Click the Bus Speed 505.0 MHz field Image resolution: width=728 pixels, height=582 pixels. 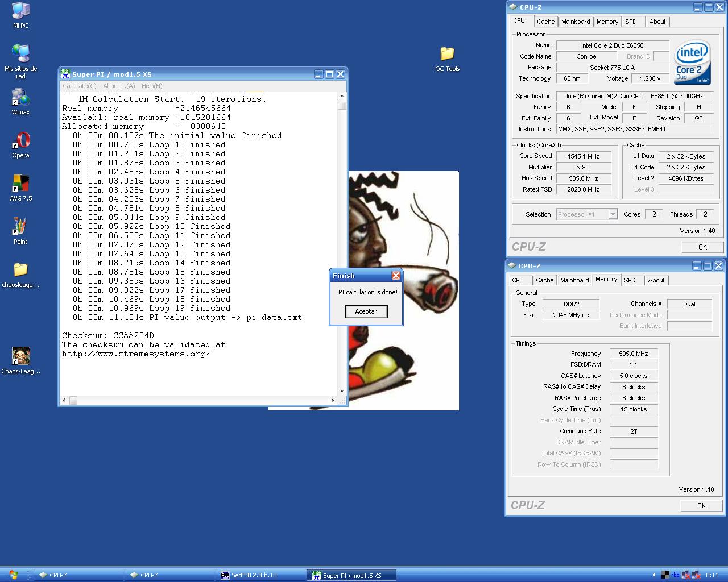[584, 178]
